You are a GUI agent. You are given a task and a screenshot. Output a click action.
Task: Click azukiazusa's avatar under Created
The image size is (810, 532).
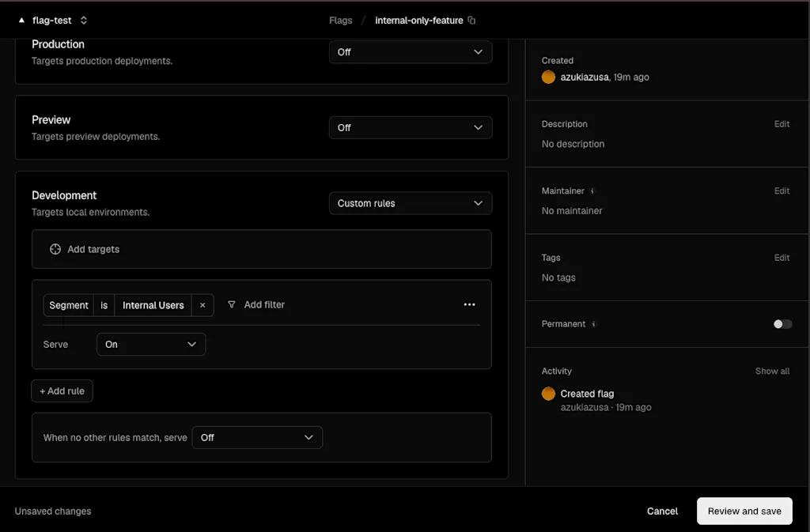pyautogui.click(x=549, y=77)
